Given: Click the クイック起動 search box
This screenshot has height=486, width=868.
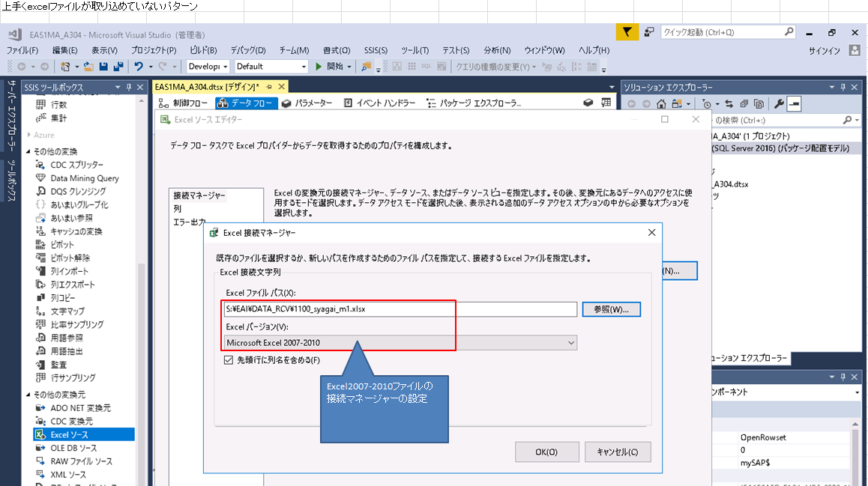Looking at the screenshot, I should click(x=728, y=33).
